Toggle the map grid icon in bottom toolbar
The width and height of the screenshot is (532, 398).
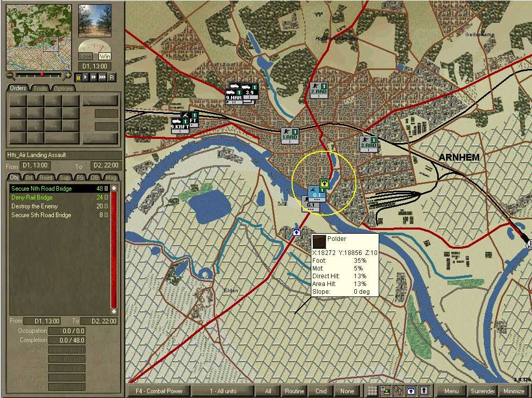[x=371, y=391]
